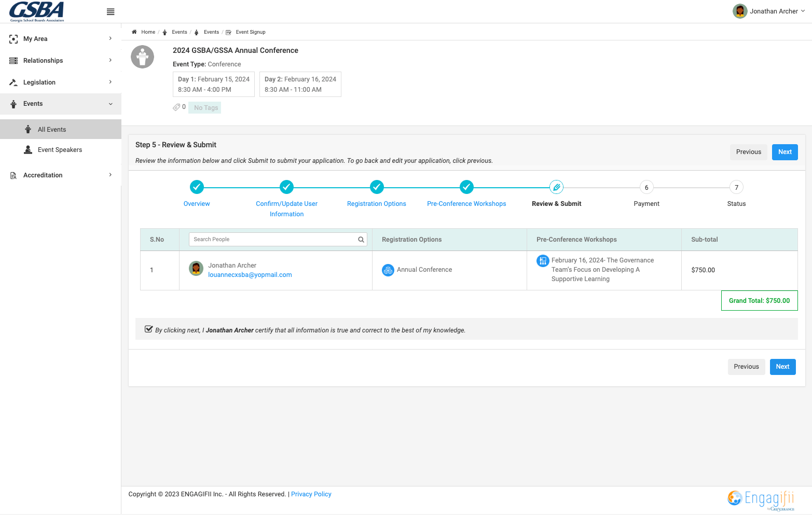Open the Jonathan Archer user dropdown arrow
The height and width of the screenshot is (515, 812).
(803, 11)
